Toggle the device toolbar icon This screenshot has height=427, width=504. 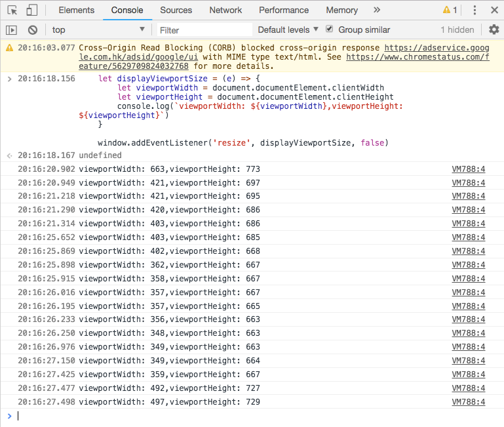tap(32, 10)
